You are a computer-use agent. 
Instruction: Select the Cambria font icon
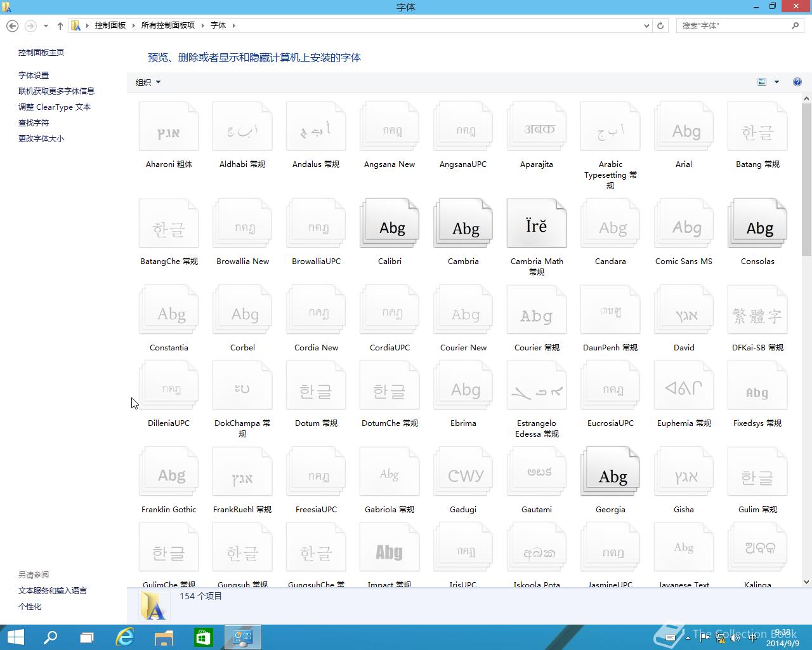coord(463,223)
